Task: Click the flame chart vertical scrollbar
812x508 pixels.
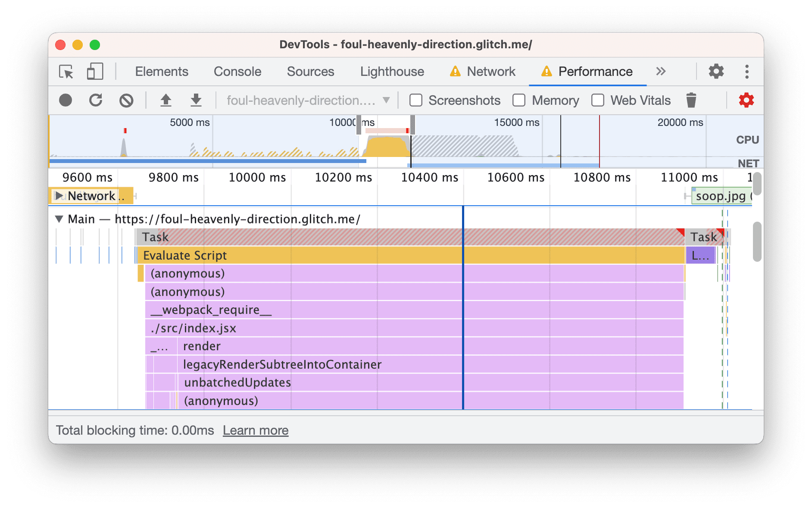Action: coord(757,241)
